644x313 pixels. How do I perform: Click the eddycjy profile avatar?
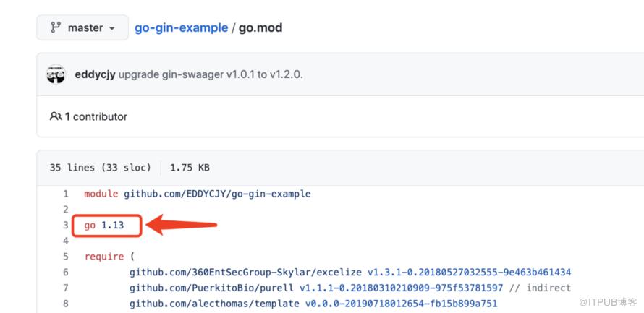tap(56, 74)
